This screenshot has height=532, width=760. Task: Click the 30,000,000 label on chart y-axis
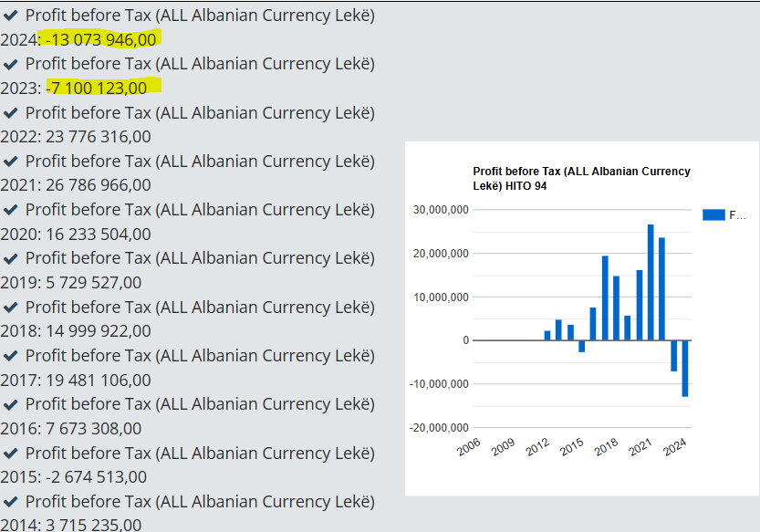point(441,210)
